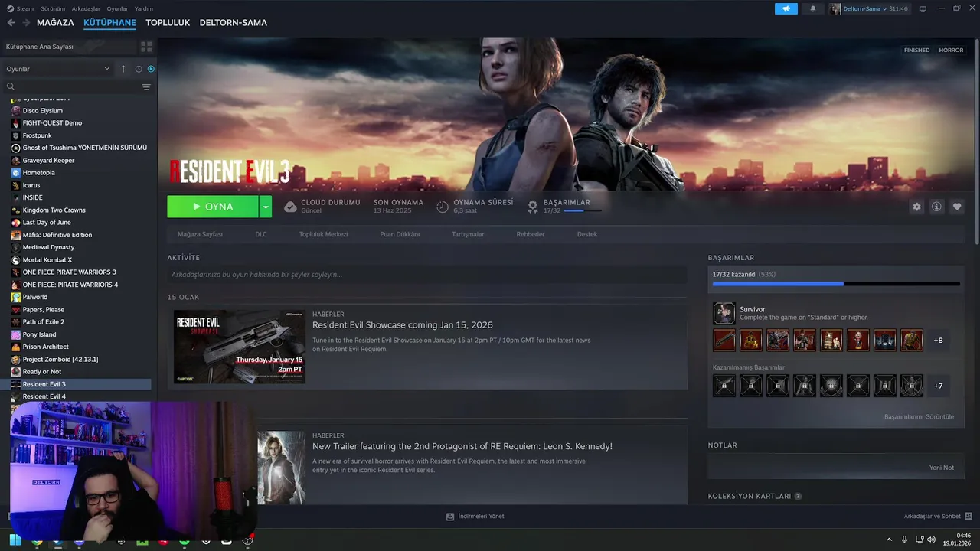Screen dimensions: 980x551
Task: Open the Koleksiyon Kartları help icon
Action: (798, 496)
